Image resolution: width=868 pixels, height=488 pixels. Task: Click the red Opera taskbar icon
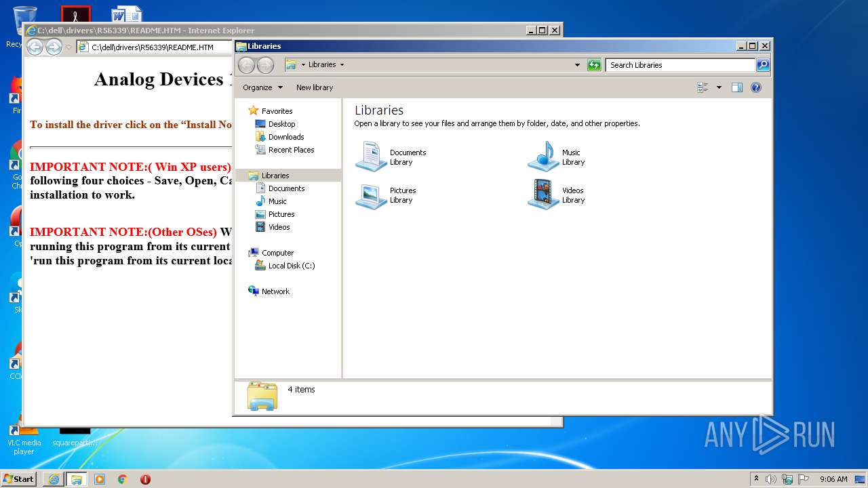(x=145, y=479)
